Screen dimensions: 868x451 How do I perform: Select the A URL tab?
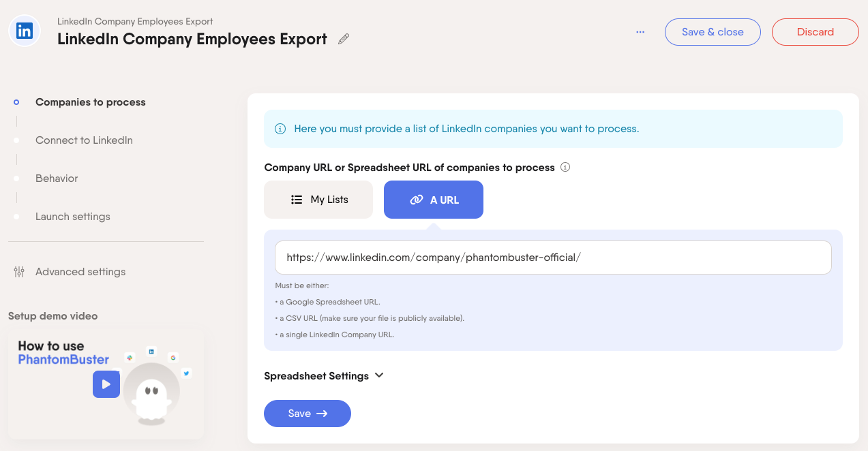tap(434, 200)
